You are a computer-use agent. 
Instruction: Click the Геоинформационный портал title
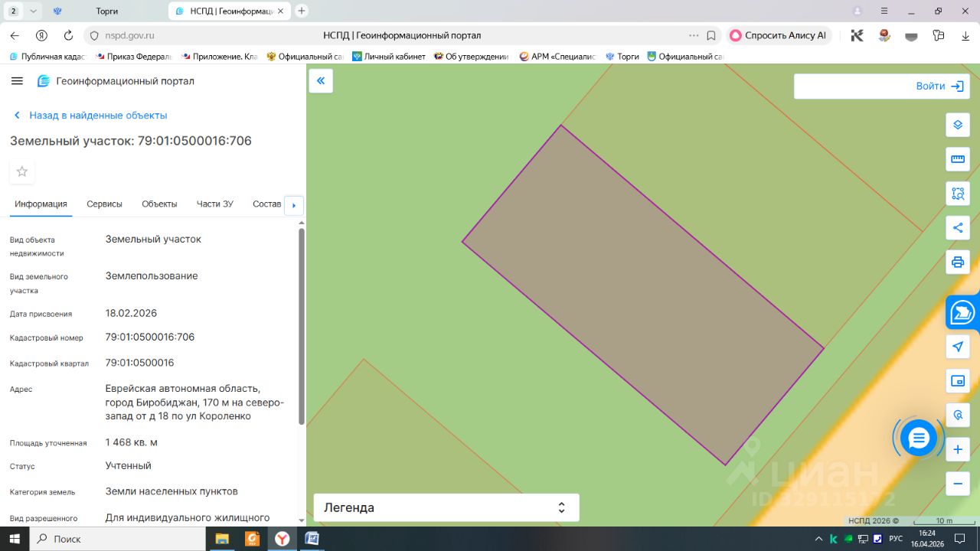tap(126, 81)
